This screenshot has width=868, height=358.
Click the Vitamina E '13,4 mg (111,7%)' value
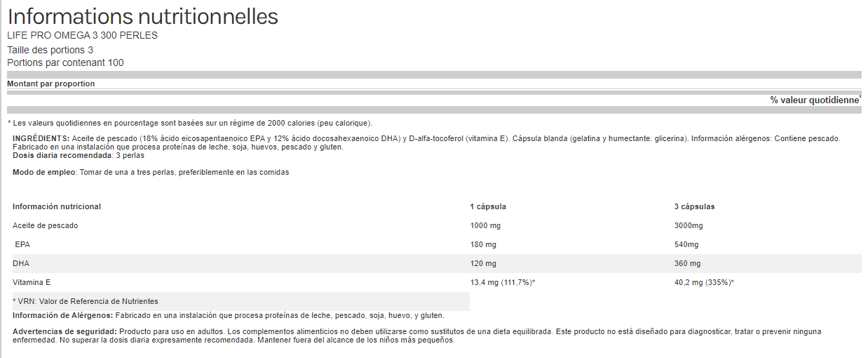(503, 282)
